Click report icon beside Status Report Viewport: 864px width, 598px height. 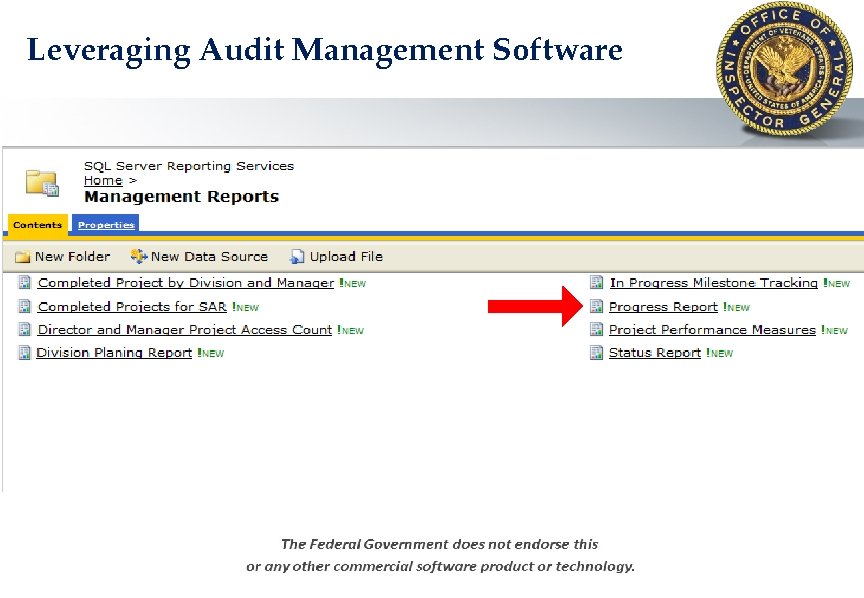[x=596, y=353]
